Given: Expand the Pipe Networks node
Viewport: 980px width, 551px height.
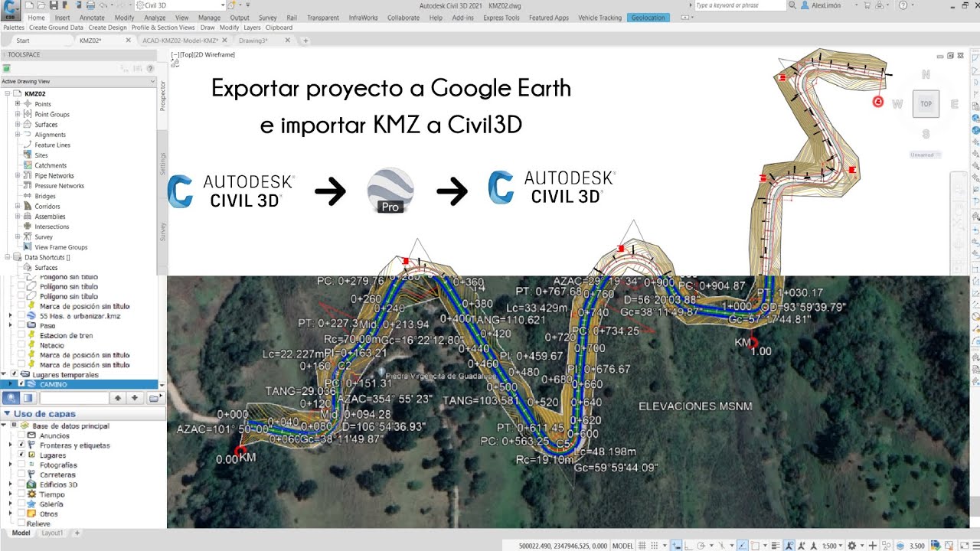Looking at the screenshot, I should (18, 175).
